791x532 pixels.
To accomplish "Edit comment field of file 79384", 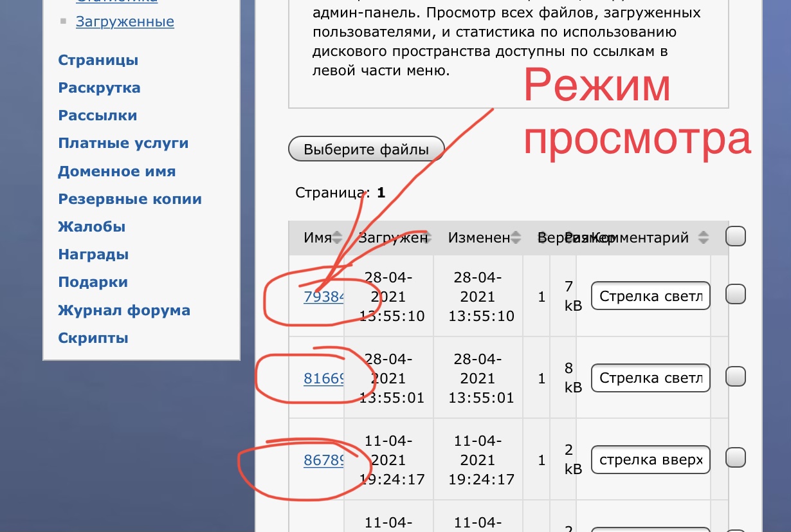I will (x=650, y=296).
